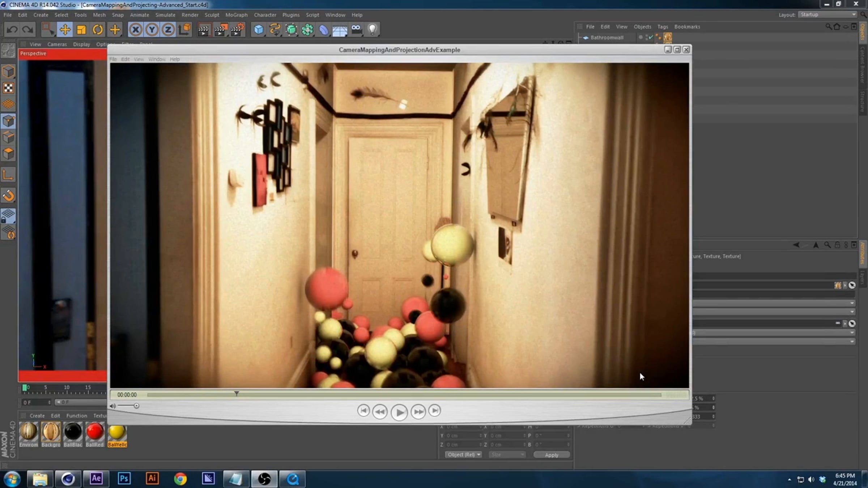
Task: Toggle the green enable checkmark on Bathroomwall
Action: 651,37
